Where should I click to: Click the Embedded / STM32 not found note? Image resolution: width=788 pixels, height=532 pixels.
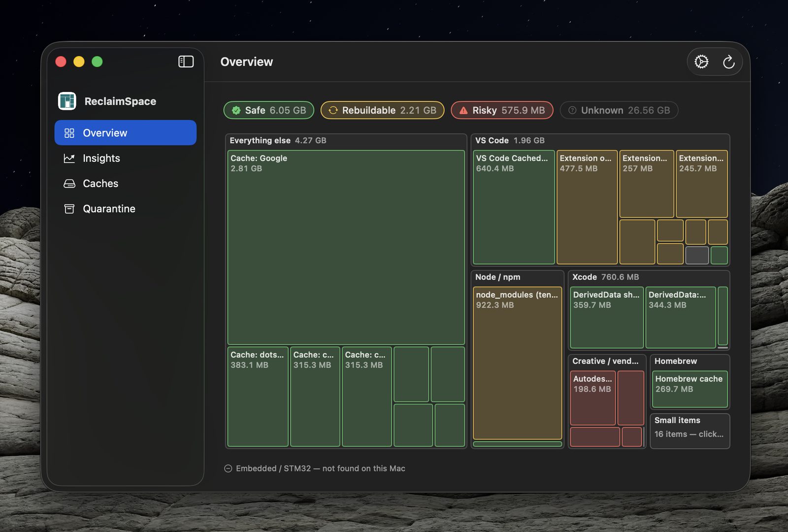tap(315, 469)
